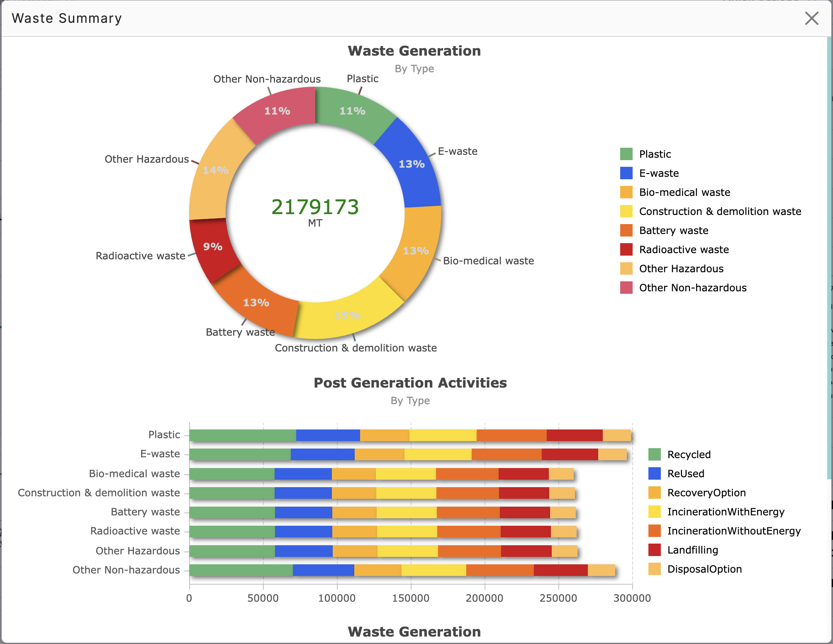Click IncinerationWithEnergy legend marker

(x=655, y=512)
